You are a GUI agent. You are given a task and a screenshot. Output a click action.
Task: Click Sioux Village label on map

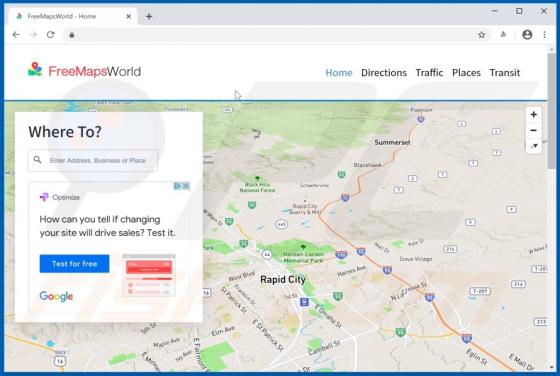[x=415, y=259]
